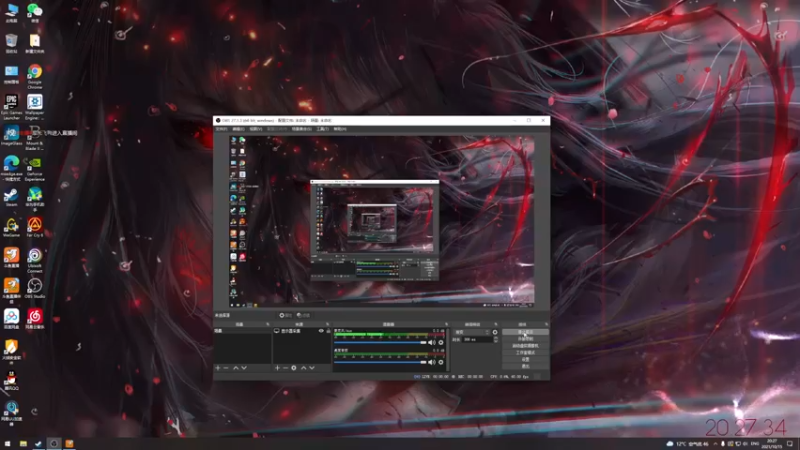Image resolution: width=800 pixels, height=450 pixels.
Task: Click the OBS preview canvas
Action: tap(382, 221)
